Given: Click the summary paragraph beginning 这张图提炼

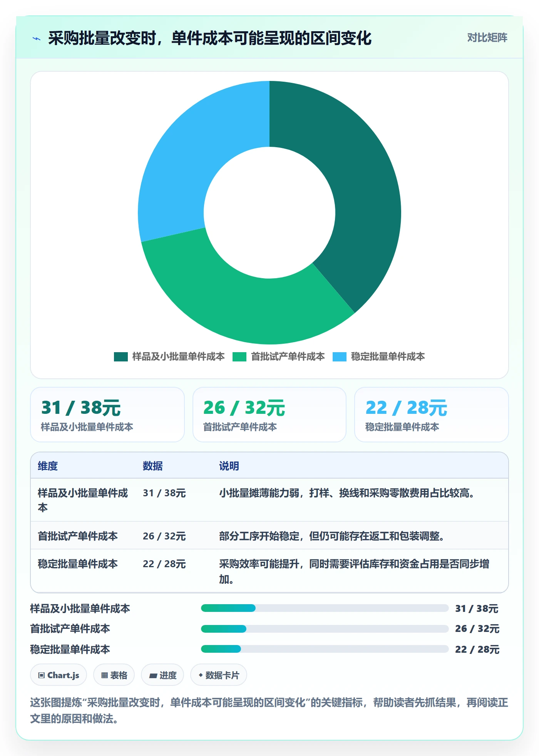Looking at the screenshot, I should tap(269, 711).
